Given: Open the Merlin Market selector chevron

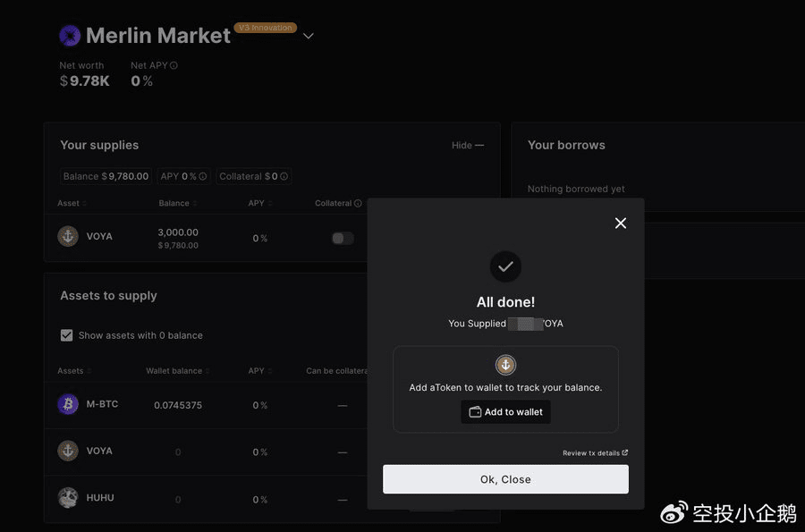Looking at the screenshot, I should (308, 36).
